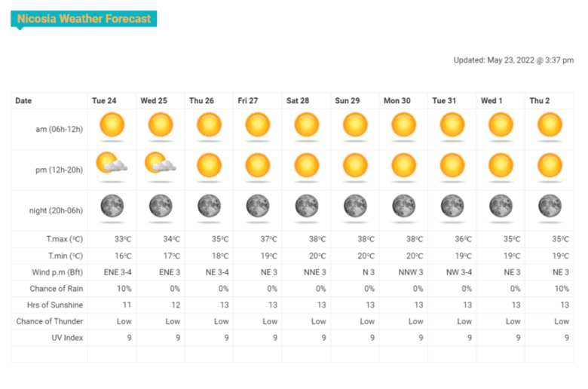
Task: Select the Mon 30 column header
Action: coord(397,101)
